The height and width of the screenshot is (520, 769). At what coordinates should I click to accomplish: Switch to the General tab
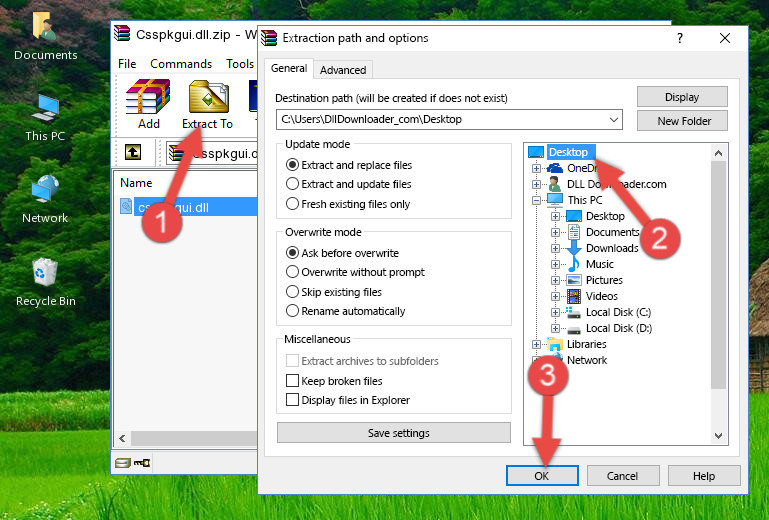point(289,68)
